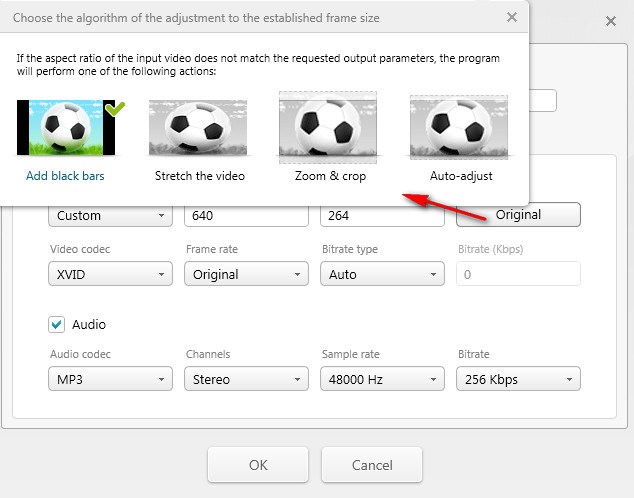Click the Stretch the video label

click(x=200, y=176)
